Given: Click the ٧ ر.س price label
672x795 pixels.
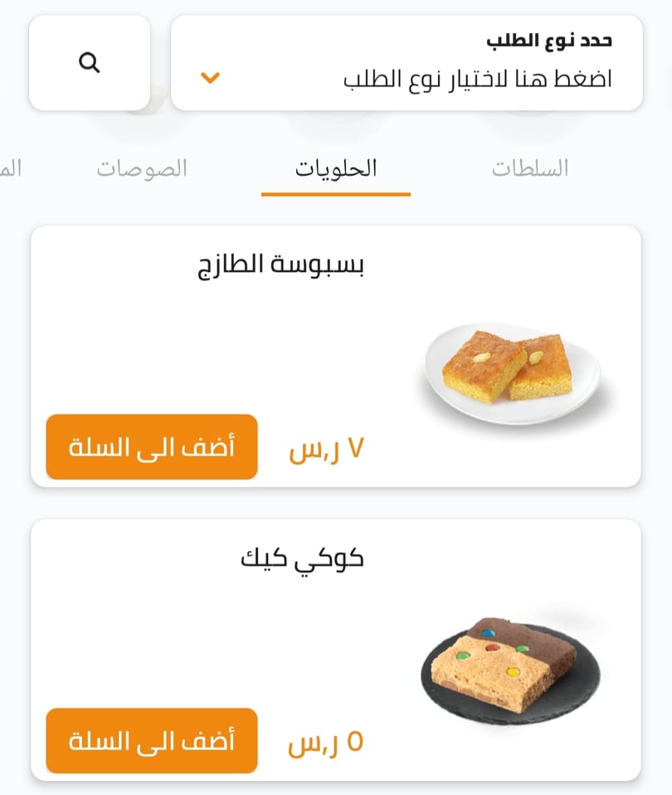Looking at the screenshot, I should pos(326,449).
